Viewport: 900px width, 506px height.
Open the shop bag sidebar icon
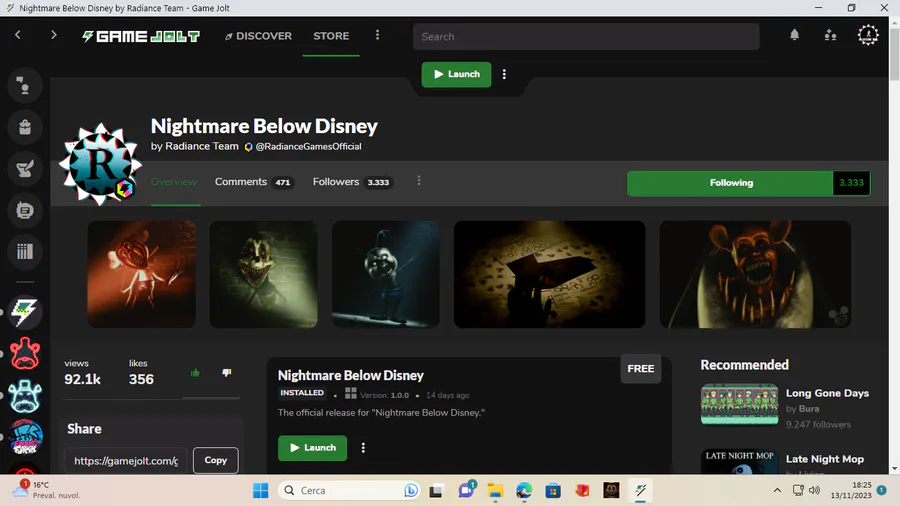[25, 127]
